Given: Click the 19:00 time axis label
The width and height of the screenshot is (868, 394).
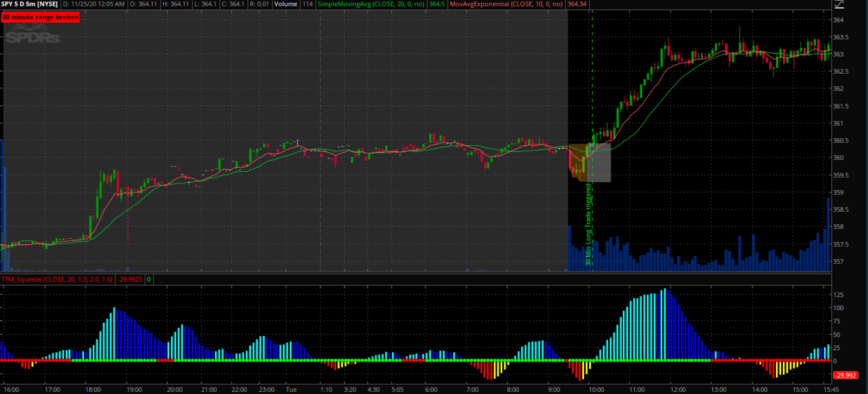Looking at the screenshot, I should coord(134,390).
